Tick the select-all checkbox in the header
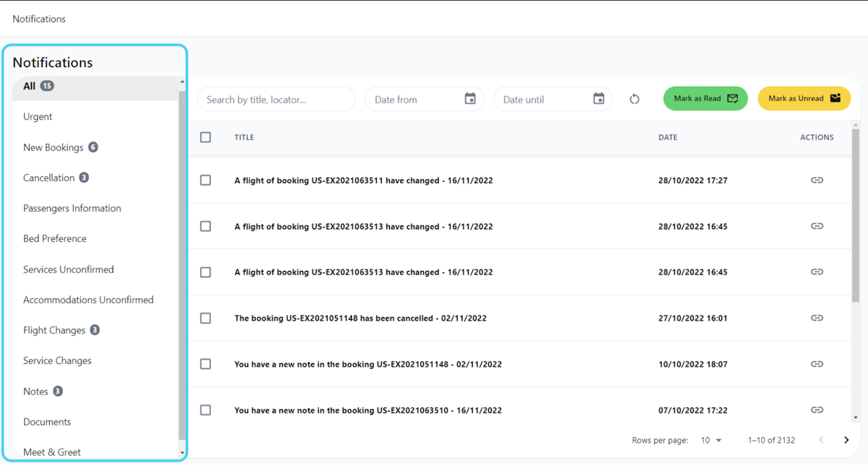 click(x=205, y=137)
